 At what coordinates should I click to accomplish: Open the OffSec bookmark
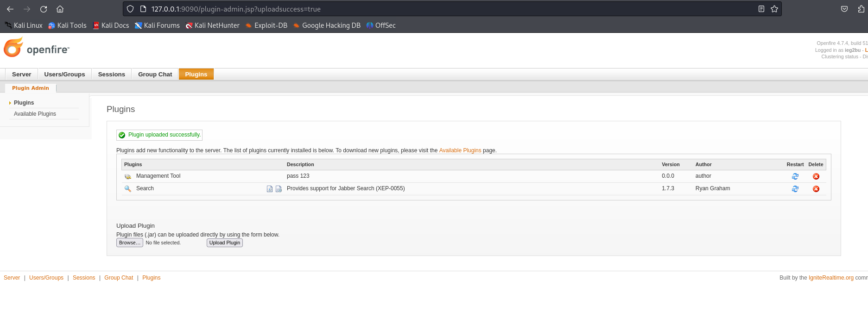[381, 25]
